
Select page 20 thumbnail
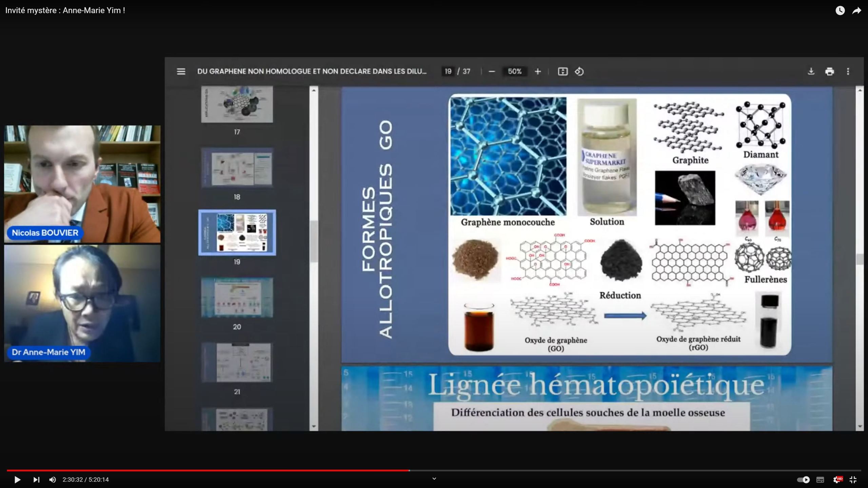(x=237, y=298)
